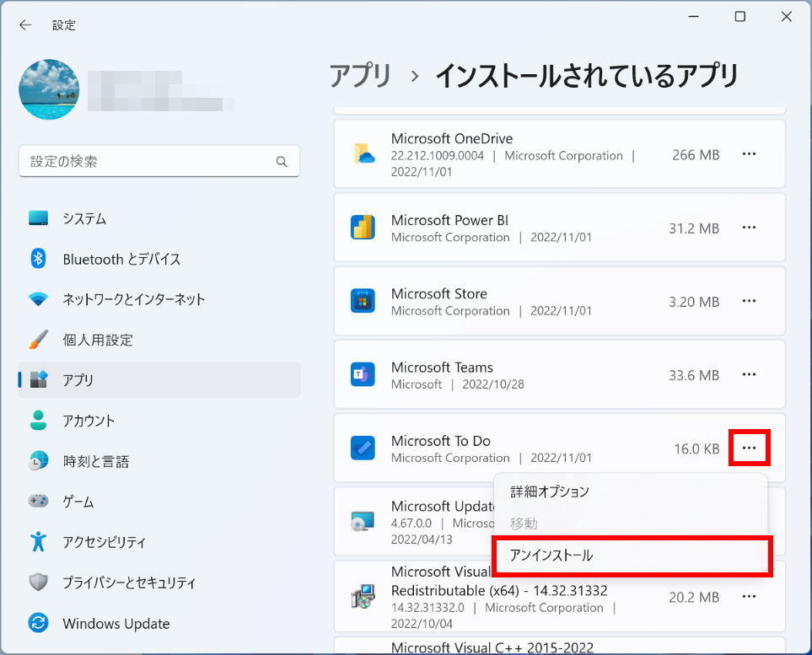Open アカウント settings
812x655 pixels.
pyautogui.click(x=159, y=421)
